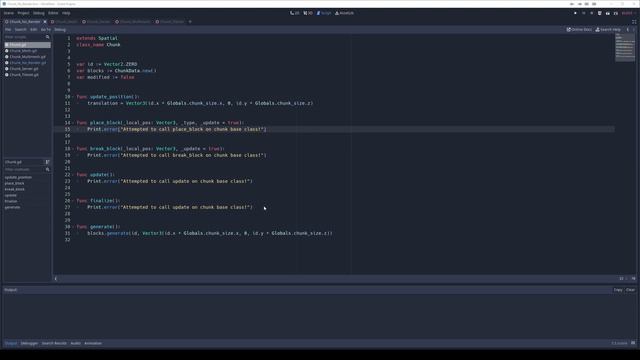Screen dimensions: 640x360
Task: Open the Scene menu
Action: (x=9, y=13)
